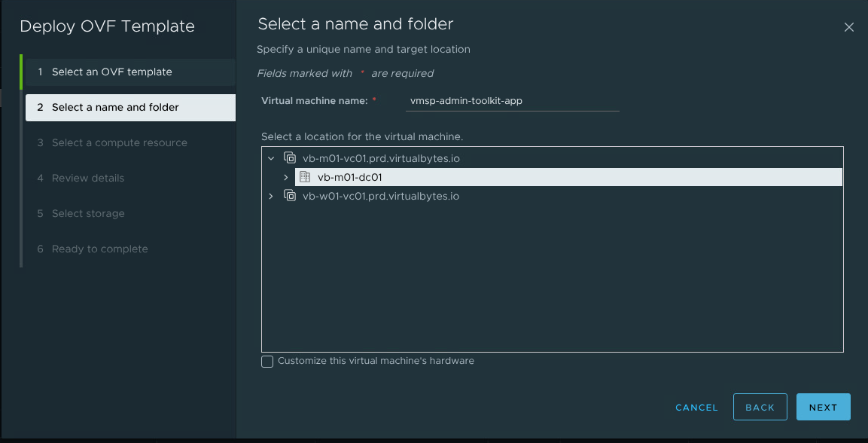Open step 6 Ready to complete
Screen dimensions: 868x443
pyautogui.click(x=131, y=249)
